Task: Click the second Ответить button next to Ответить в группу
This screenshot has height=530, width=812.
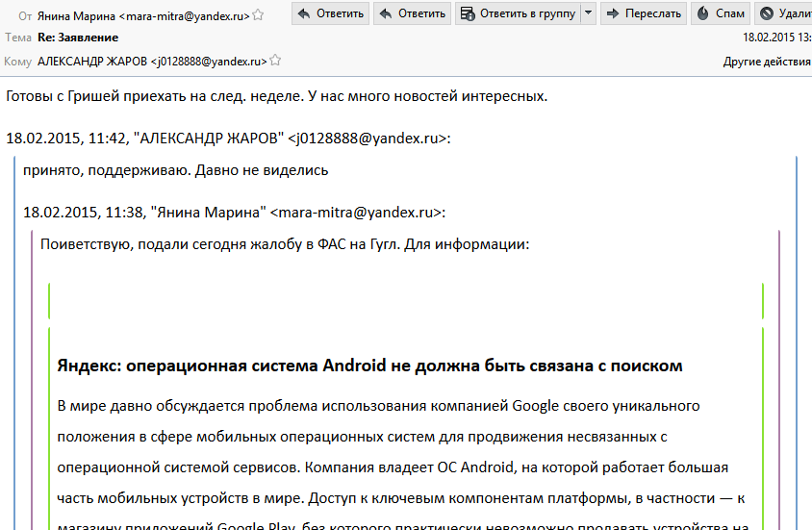Action: click(x=412, y=13)
